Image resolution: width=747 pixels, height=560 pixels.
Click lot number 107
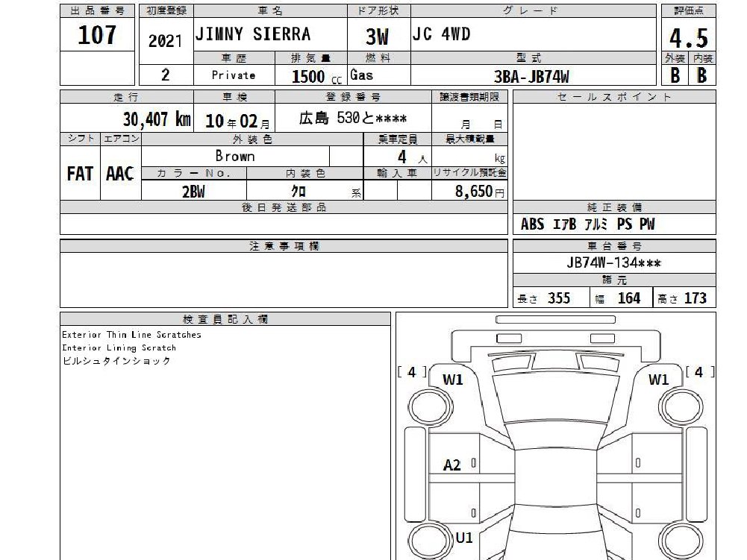click(97, 35)
